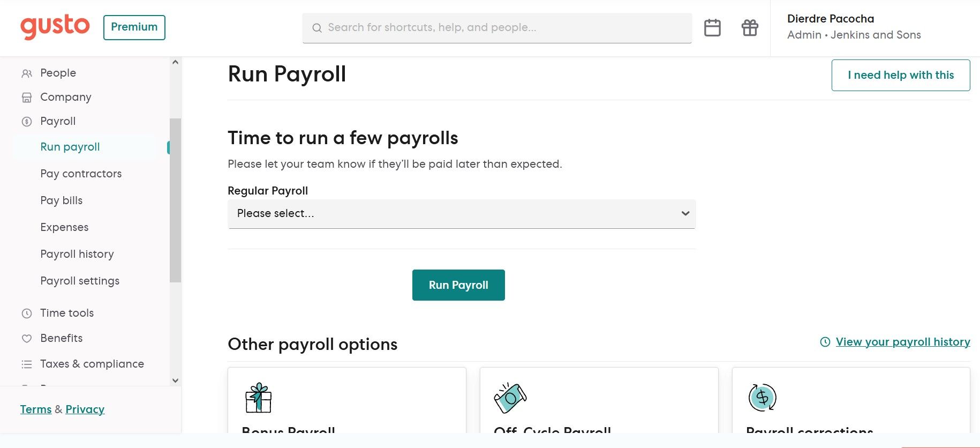Open Pay contractors menu item
The image size is (980, 448).
point(81,174)
